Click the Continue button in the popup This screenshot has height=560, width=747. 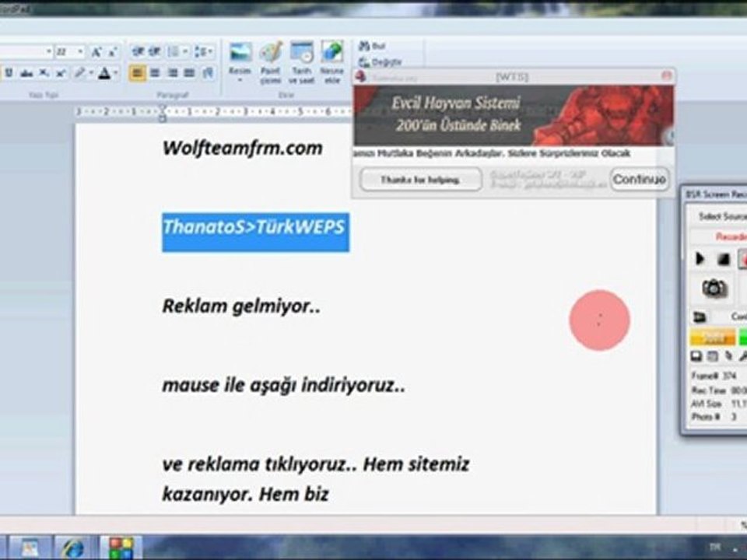(640, 180)
